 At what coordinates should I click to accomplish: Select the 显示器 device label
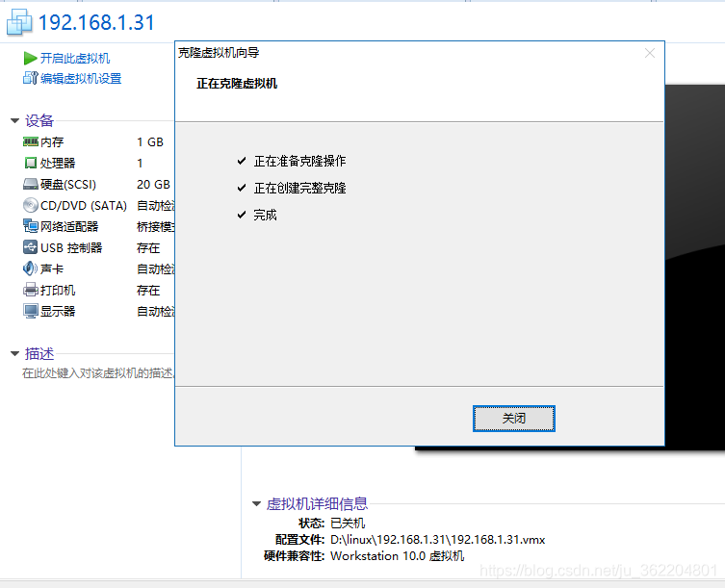(x=58, y=312)
